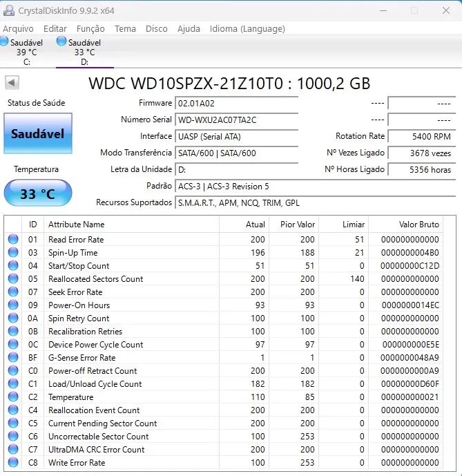Click the 33 °C temperature button
Image resolution: width=462 pixels, height=476 pixels.
38,193
